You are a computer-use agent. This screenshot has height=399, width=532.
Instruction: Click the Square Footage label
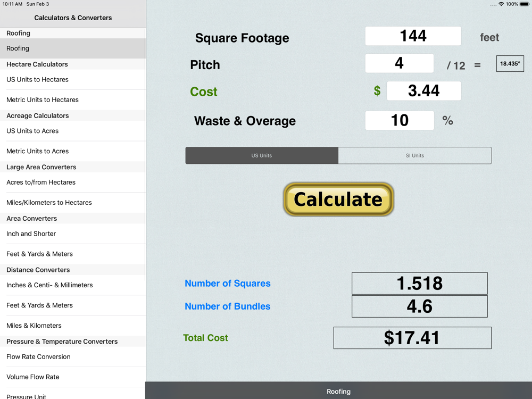(x=242, y=38)
